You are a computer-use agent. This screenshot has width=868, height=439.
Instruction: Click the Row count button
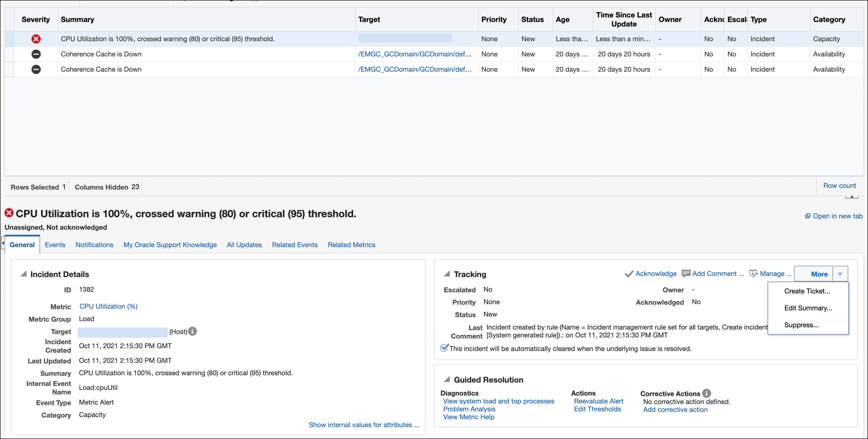839,185
